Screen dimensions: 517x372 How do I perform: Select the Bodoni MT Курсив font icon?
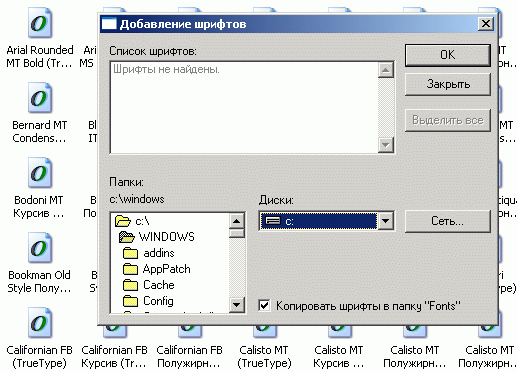(40, 173)
